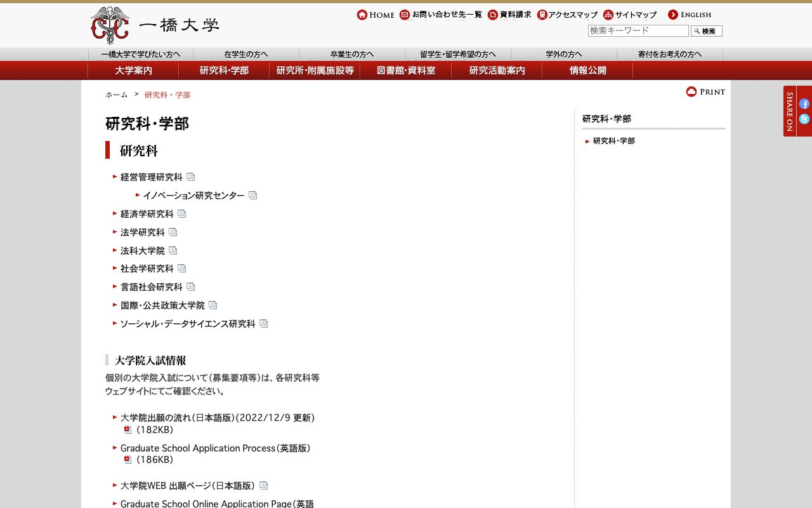812x508 pixels.
Task: Expand the 研究科・学部 item in the sidebar
Action: click(x=613, y=141)
